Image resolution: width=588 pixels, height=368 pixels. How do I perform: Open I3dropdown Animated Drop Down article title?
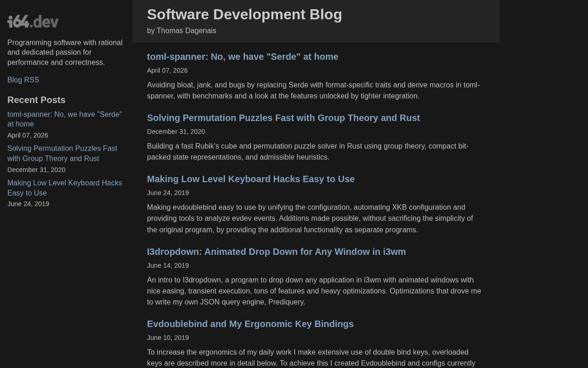click(x=277, y=252)
